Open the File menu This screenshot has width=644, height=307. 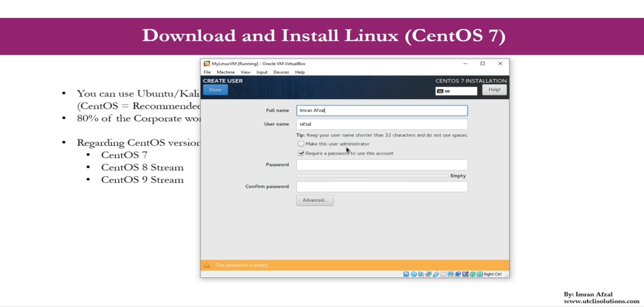pyautogui.click(x=207, y=72)
